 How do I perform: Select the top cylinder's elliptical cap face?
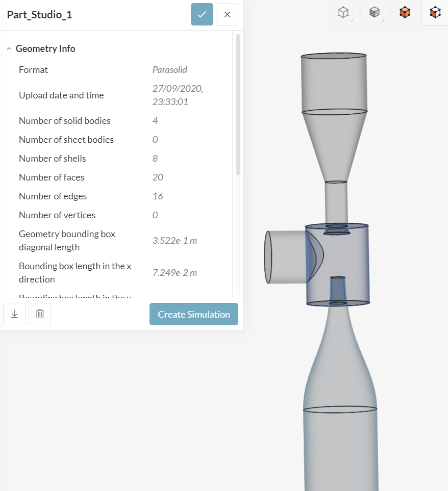coord(334,56)
